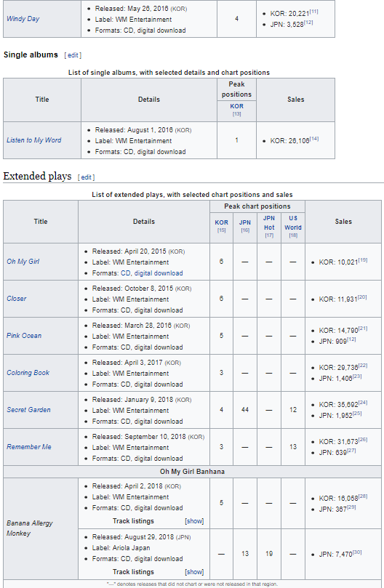This screenshot has height=588, width=384.
Task: Open reference 21 beside KOR: 14,790
Action: coord(363,329)
